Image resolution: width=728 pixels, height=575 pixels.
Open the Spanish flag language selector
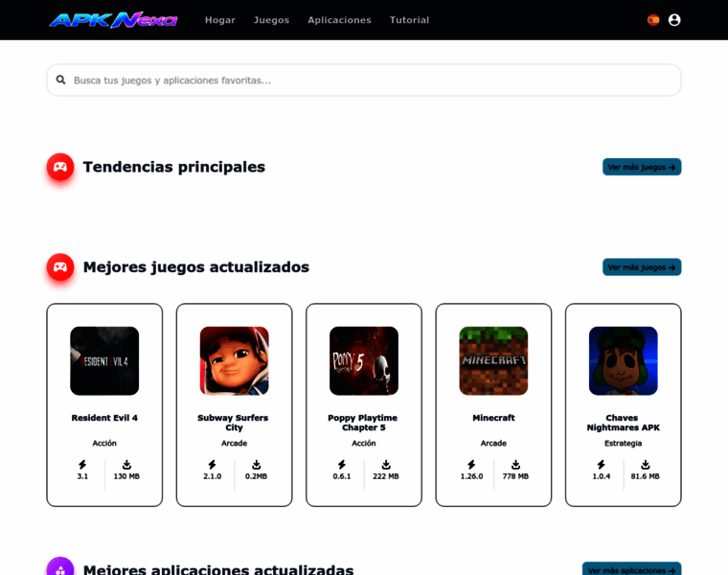click(x=653, y=20)
